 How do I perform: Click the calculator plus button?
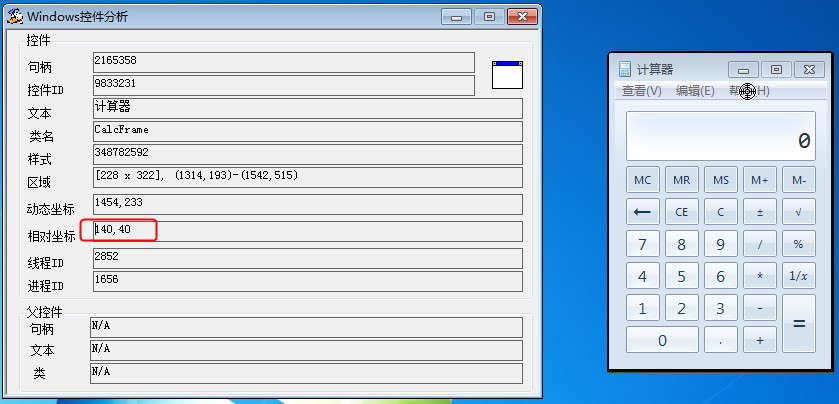(760, 340)
